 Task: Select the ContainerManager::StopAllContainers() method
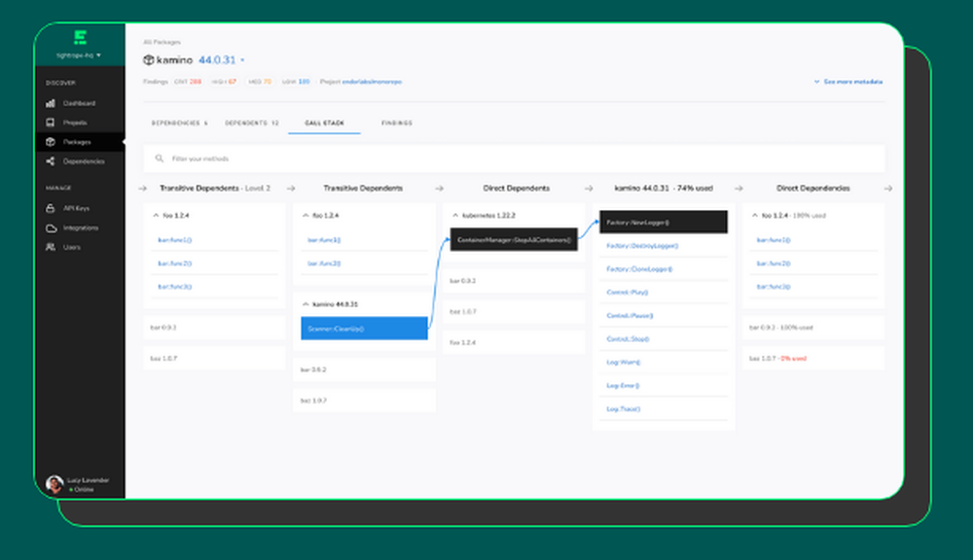coord(514,239)
